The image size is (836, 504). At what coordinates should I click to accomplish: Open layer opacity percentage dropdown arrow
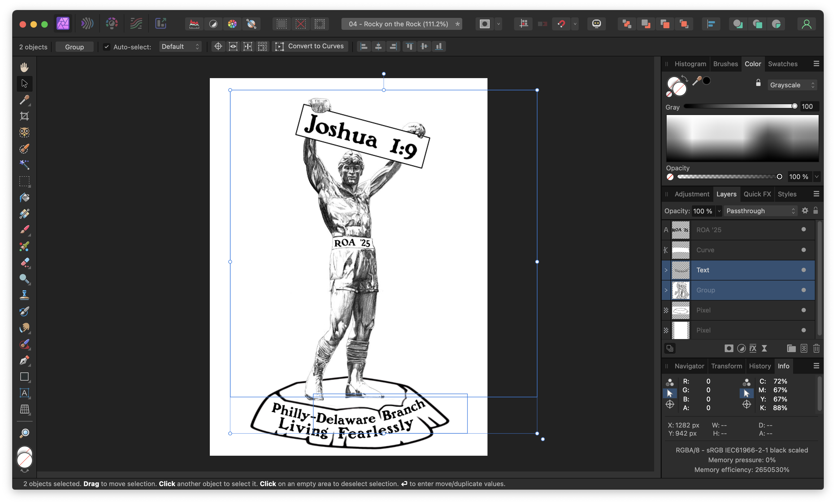tap(719, 210)
